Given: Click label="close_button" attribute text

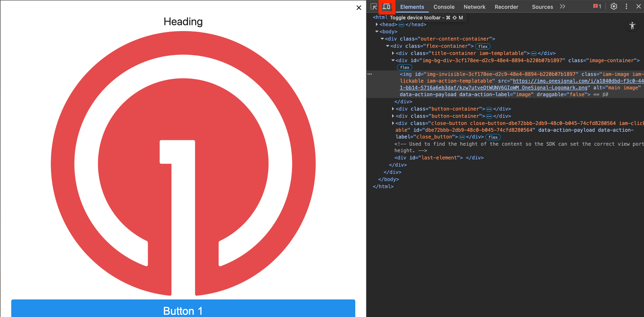Looking at the screenshot, I should point(425,137).
